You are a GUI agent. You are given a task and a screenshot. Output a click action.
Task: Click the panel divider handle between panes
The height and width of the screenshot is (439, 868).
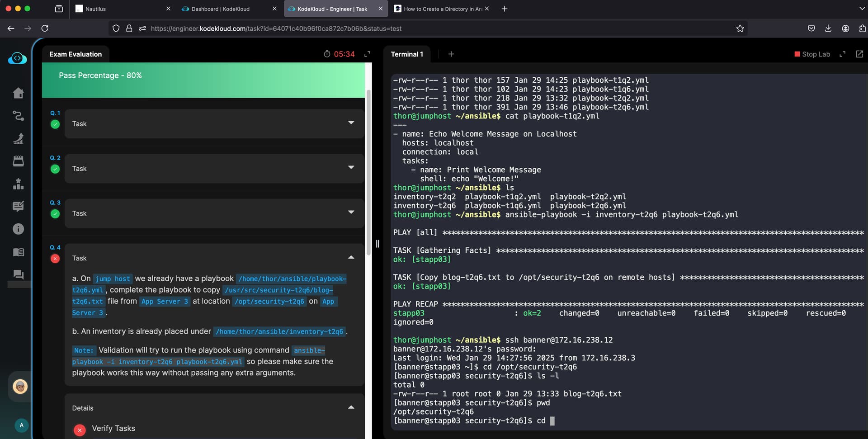point(377,244)
